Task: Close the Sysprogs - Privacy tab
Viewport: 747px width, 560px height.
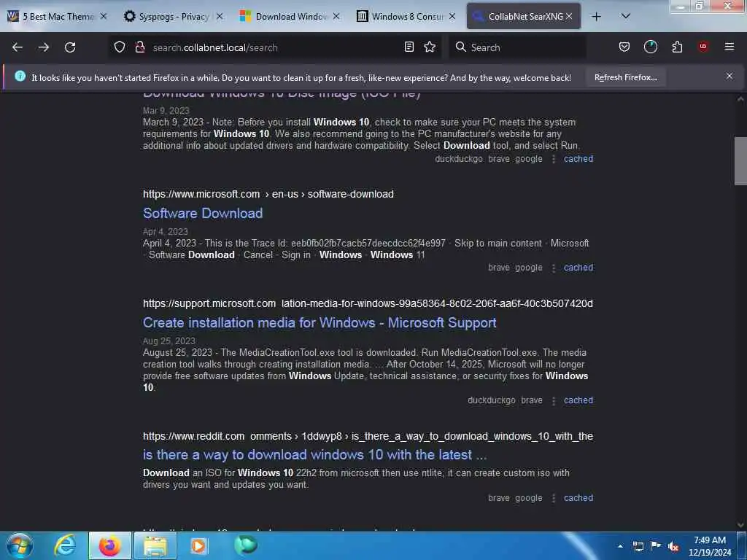Action: tap(220, 16)
